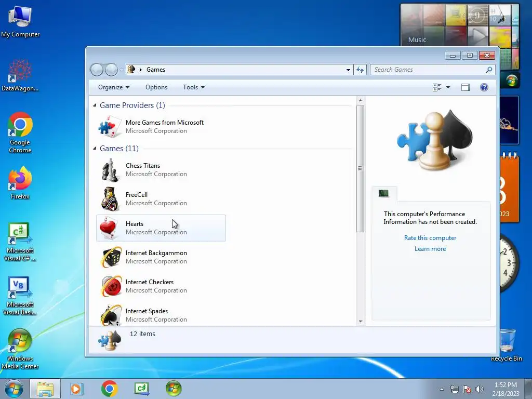The height and width of the screenshot is (399, 532).
Task: Open the help question mark icon
Action: click(484, 87)
